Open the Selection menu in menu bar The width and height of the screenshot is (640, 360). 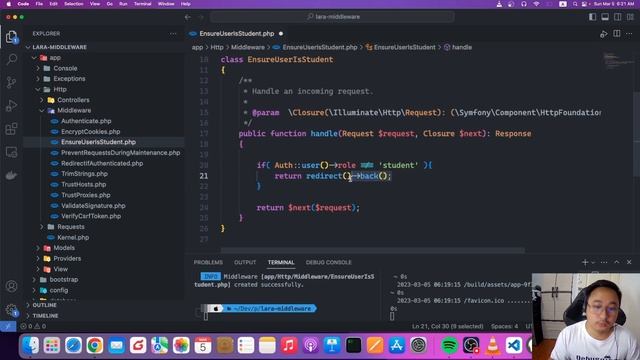[x=74, y=4]
